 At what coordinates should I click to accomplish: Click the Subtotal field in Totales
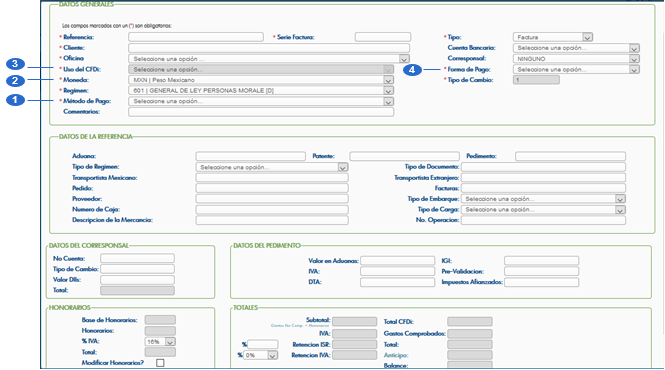[x=355, y=322]
